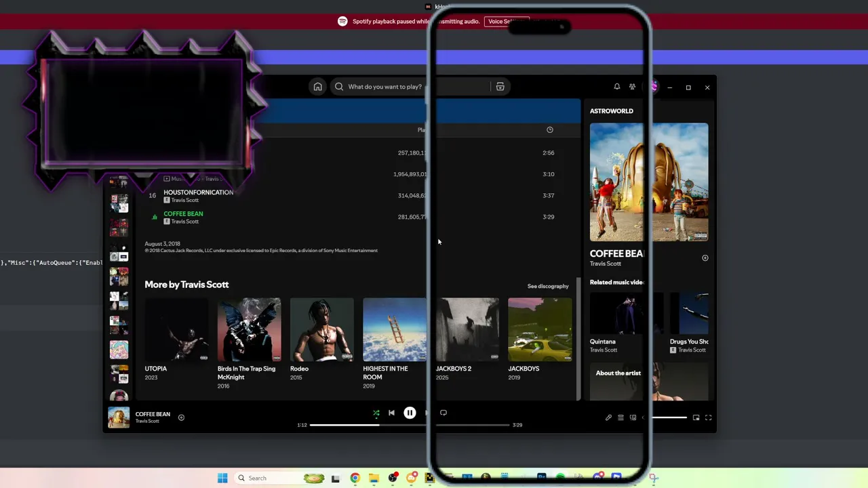Open the JACKBOYS 2019 album cover

540,329
